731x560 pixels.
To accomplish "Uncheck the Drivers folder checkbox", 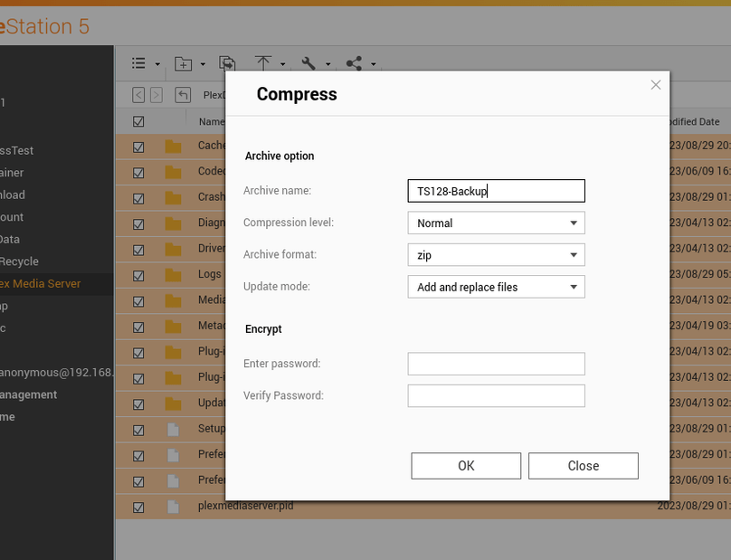I will 138,251.
